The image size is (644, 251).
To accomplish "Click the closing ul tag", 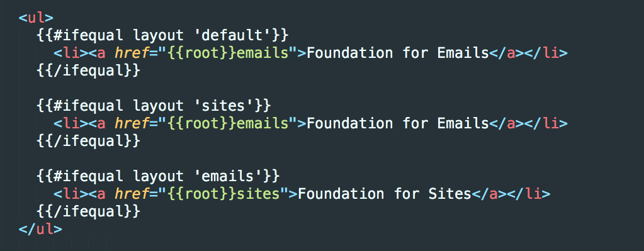I will click(x=40, y=229).
